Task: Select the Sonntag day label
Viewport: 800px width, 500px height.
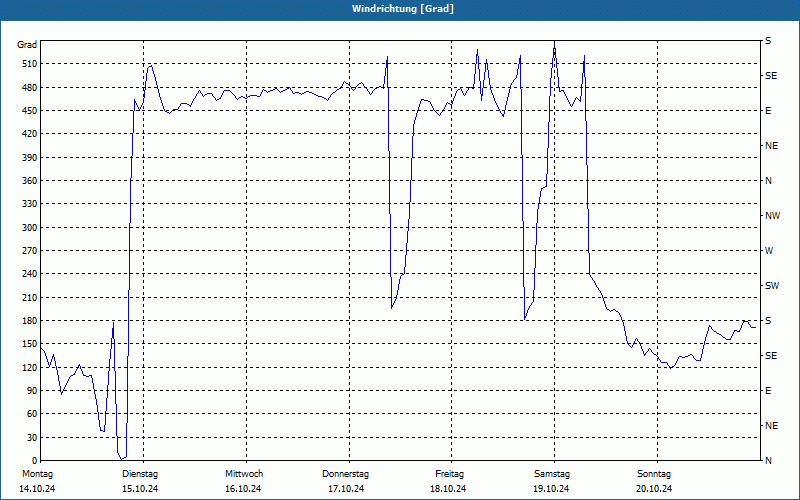Action: [654, 474]
